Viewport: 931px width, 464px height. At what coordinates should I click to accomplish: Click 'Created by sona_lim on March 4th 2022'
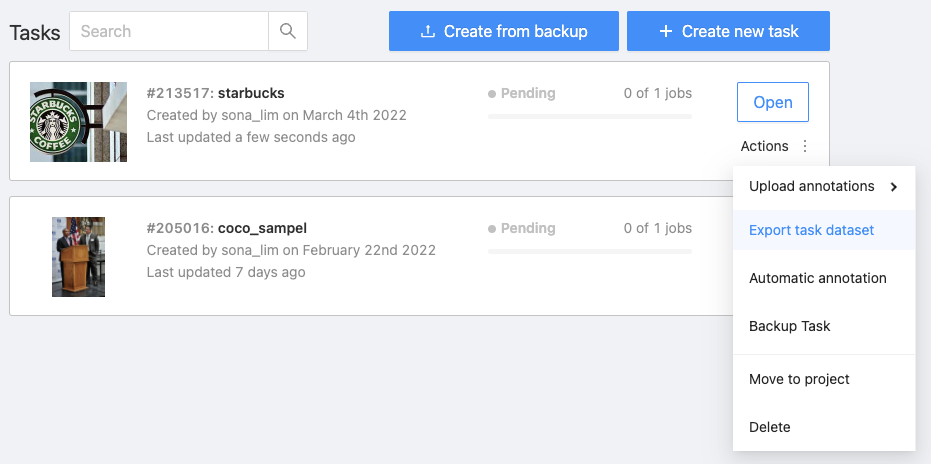277,115
